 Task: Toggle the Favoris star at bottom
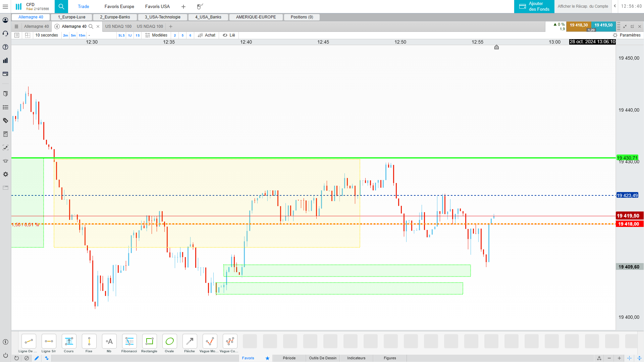click(x=267, y=358)
